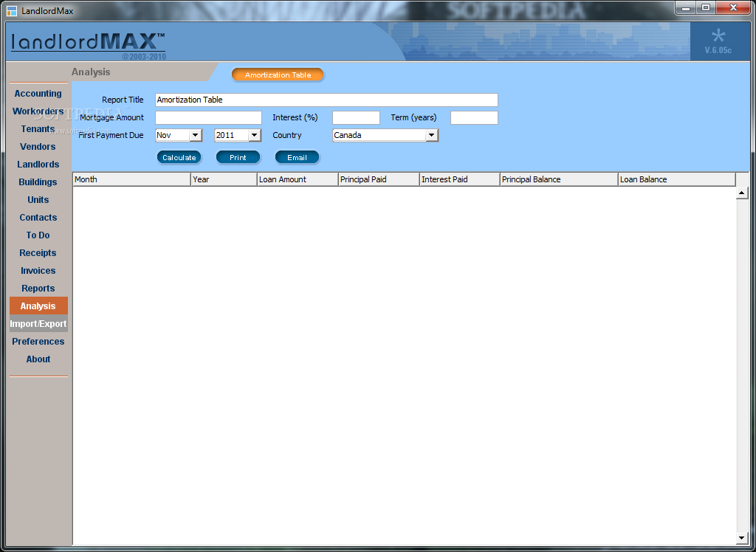
Task: Open the Units section
Action: click(x=38, y=199)
